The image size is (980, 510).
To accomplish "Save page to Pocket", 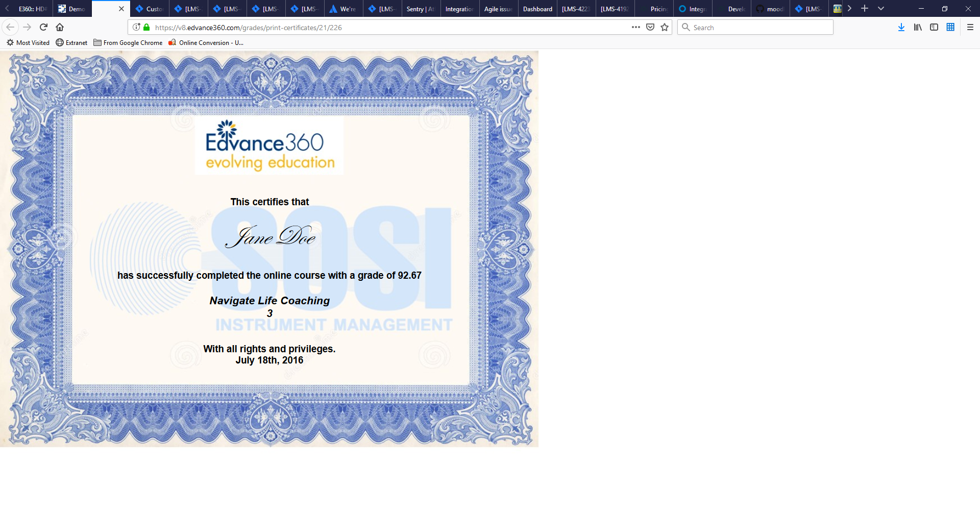I will tap(650, 27).
